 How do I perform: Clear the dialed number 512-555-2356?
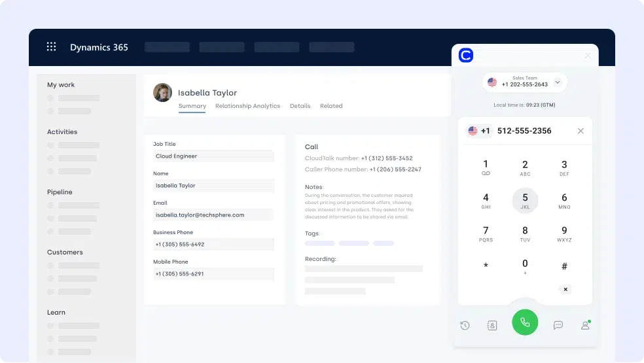click(581, 131)
